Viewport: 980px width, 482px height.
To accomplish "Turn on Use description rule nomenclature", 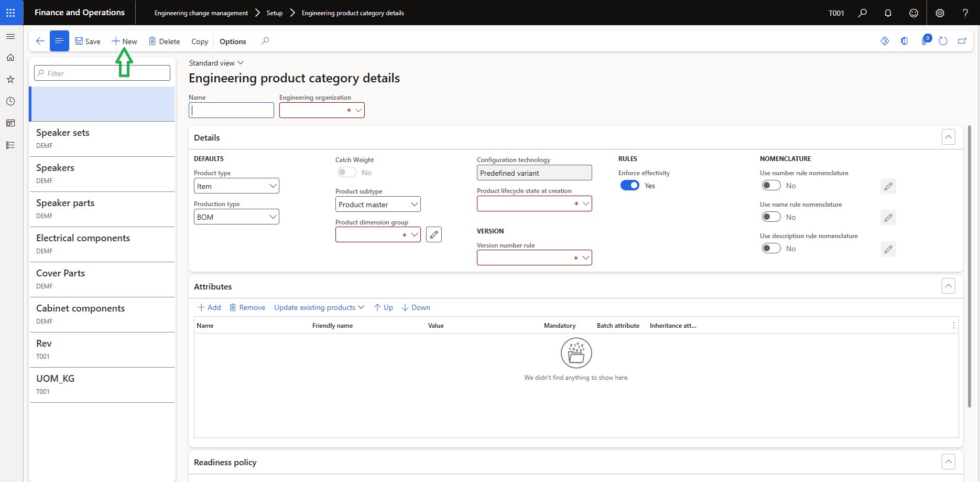I will click(771, 248).
